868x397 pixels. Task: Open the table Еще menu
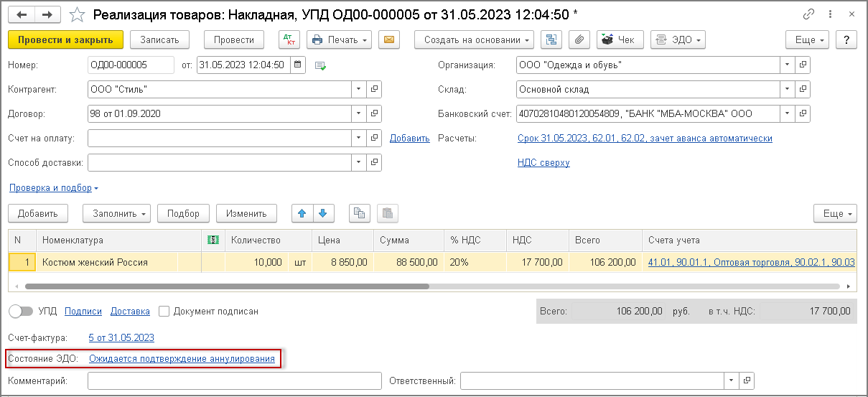point(836,213)
